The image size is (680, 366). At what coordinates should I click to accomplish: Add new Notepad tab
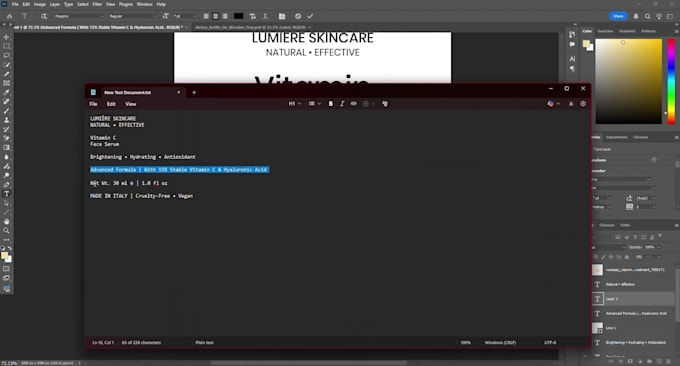[194, 92]
